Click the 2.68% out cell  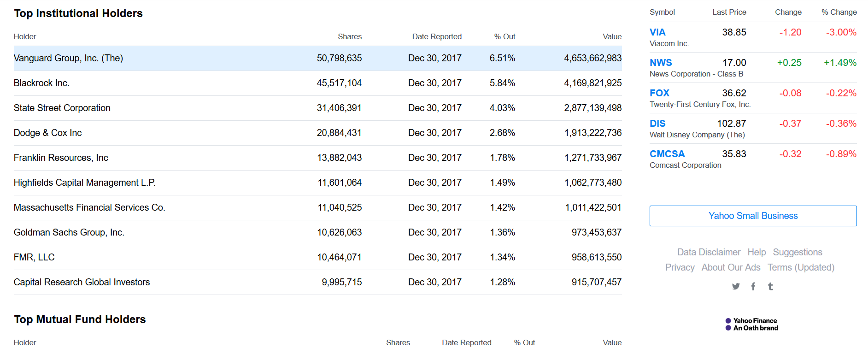click(502, 133)
